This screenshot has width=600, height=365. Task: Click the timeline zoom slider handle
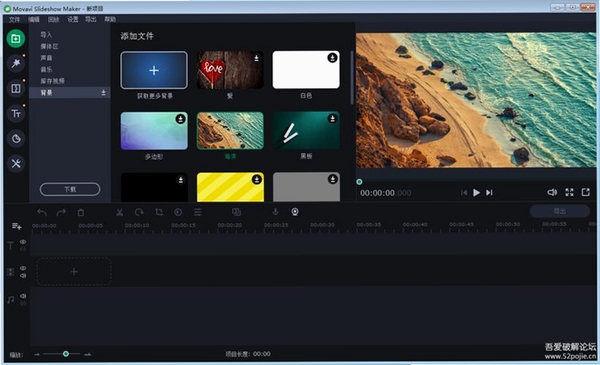66,354
